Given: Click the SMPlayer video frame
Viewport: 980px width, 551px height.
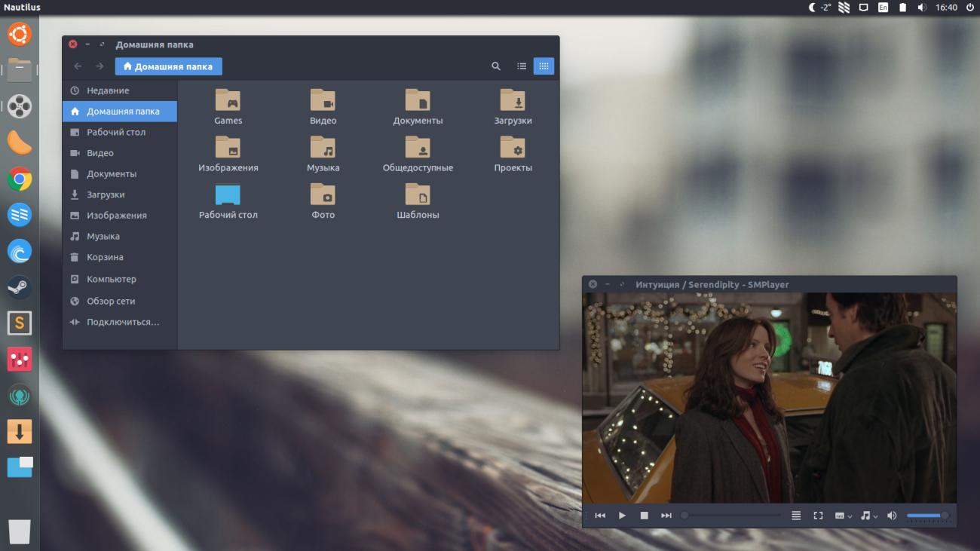Looking at the screenshot, I should (769, 398).
